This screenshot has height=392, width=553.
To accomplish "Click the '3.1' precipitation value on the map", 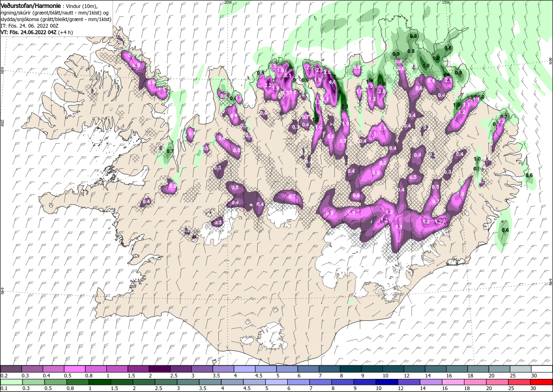I will click(288, 75).
